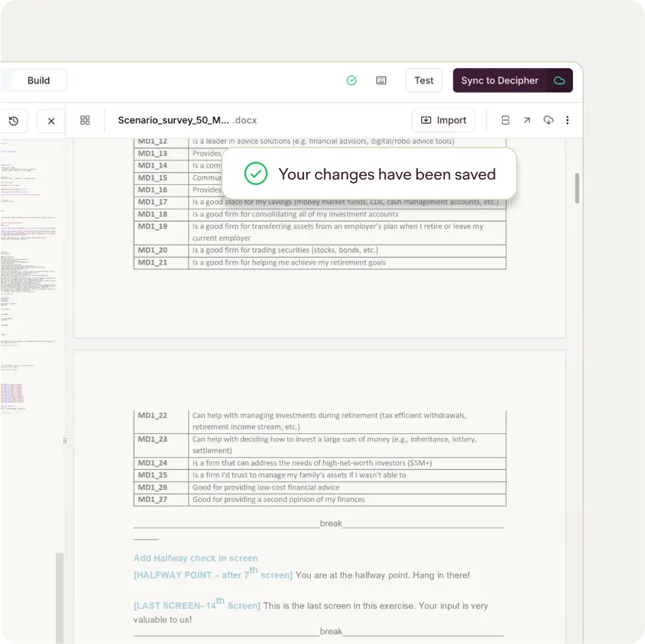This screenshot has width=645, height=644.
Task: Click 'consolidating all of my investment accounts' text
Action: point(325,214)
